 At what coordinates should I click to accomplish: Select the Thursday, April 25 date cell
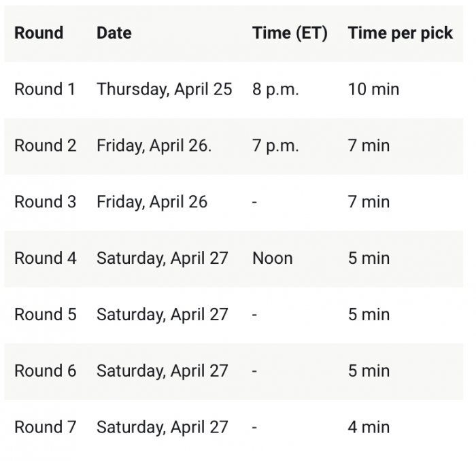(165, 90)
